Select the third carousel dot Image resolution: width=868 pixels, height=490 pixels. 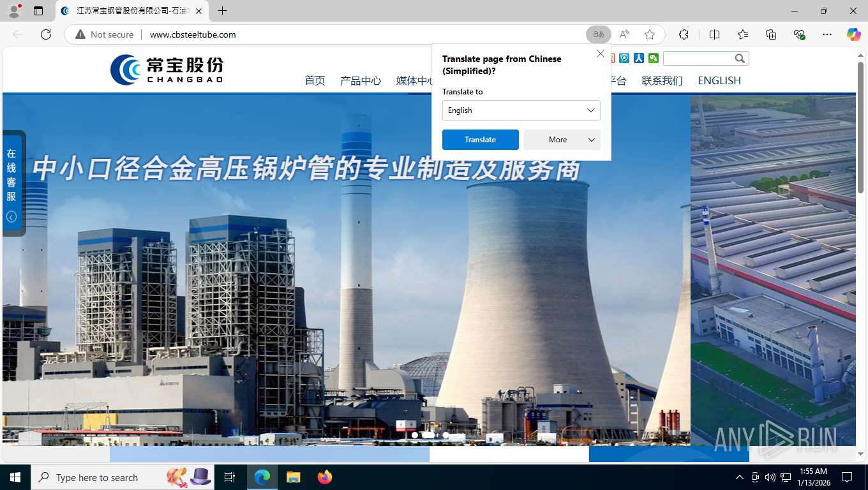point(445,435)
